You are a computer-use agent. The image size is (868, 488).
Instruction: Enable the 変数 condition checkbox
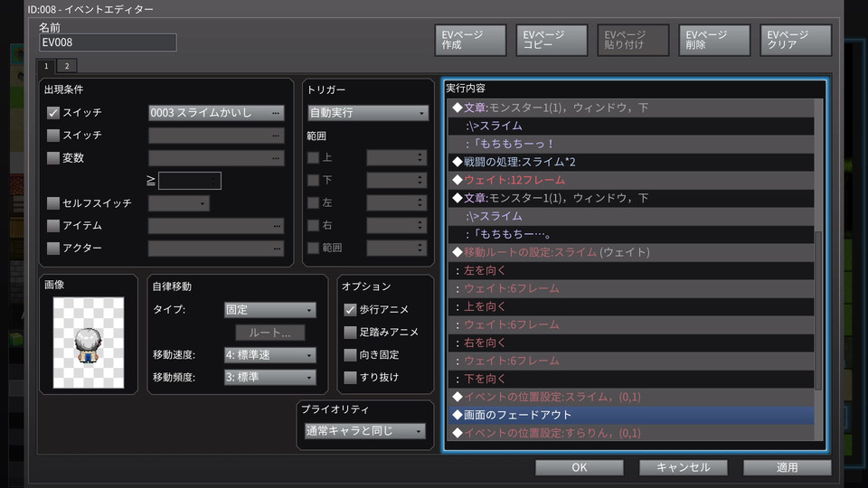(x=53, y=158)
